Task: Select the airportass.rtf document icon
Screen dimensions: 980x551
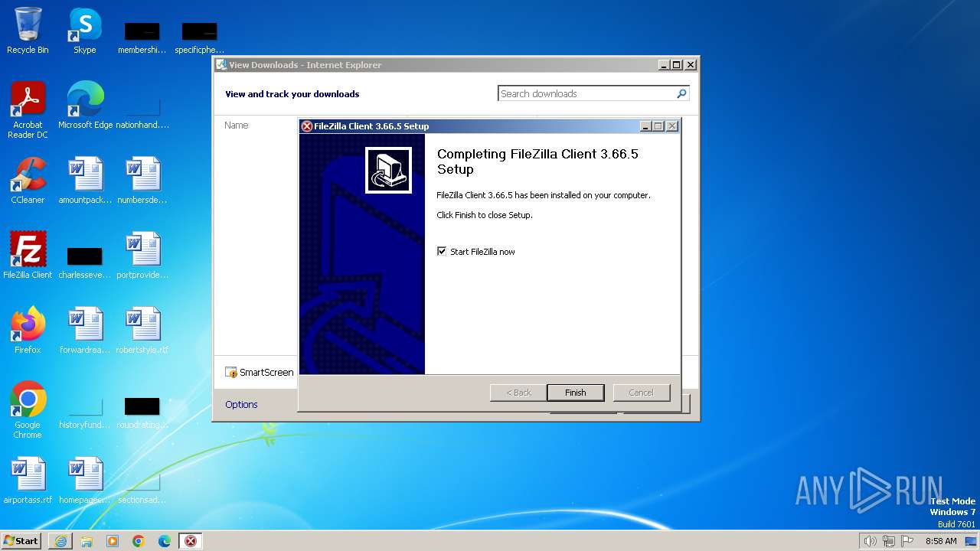Action: (28, 481)
